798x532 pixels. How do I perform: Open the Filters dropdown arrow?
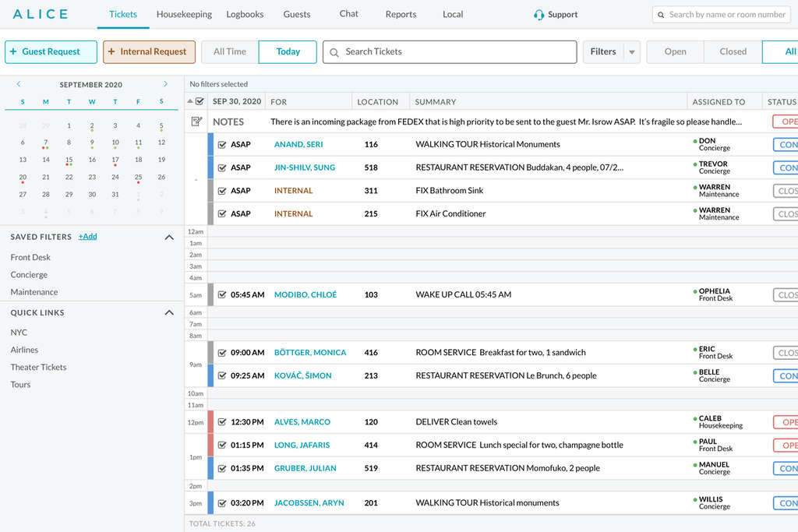coord(632,52)
